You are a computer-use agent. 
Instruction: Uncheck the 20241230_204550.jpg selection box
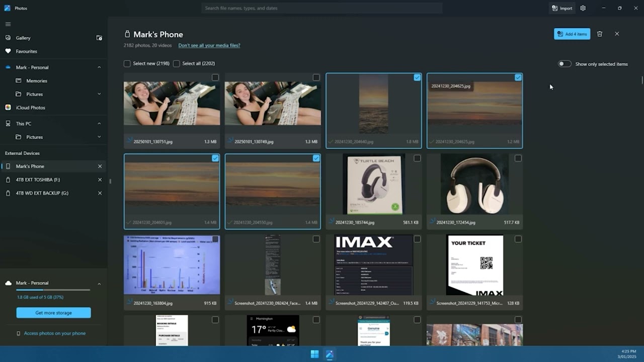point(316,158)
